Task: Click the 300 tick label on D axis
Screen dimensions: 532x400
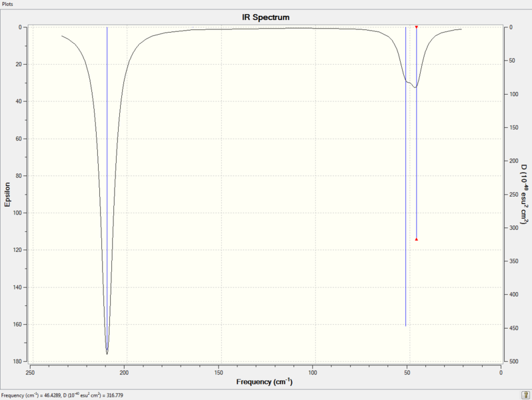Action: click(514, 227)
